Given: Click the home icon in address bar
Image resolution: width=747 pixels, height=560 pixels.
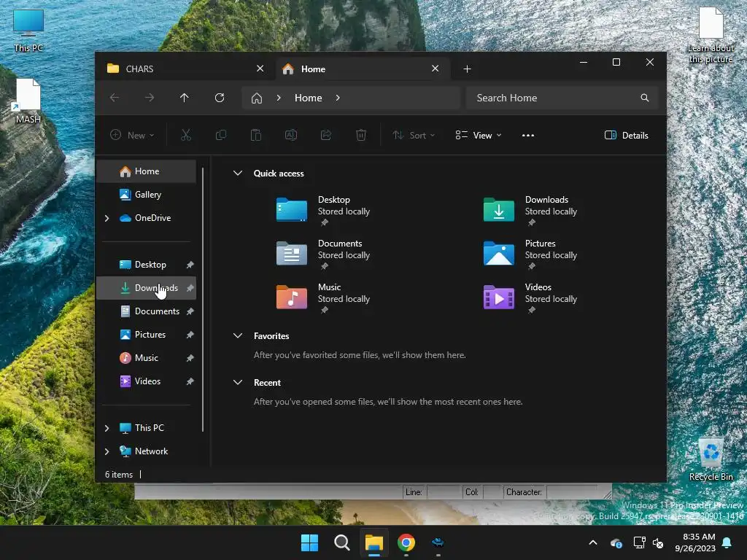Looking at the screenshot, I should click(x=257, y=98).
